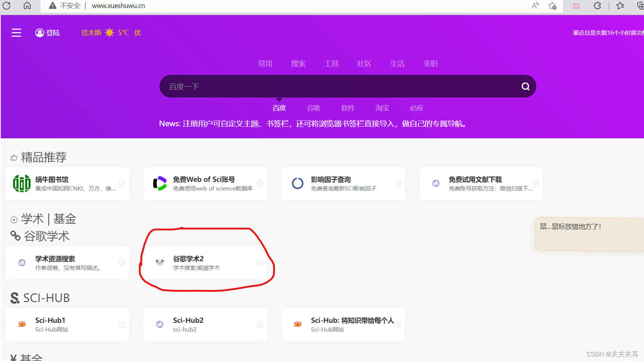Click the 免费试用文献下载 globe icon
Image resolution: width=644 pixels, height=361 pixels.
tap(436, 183)
